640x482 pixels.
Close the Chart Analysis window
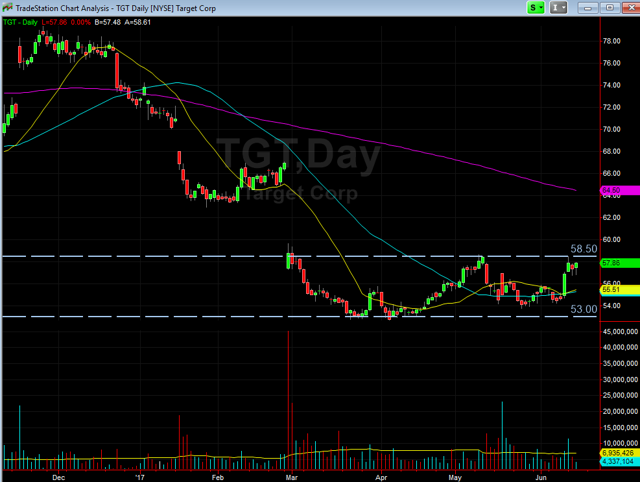[631, 7]
